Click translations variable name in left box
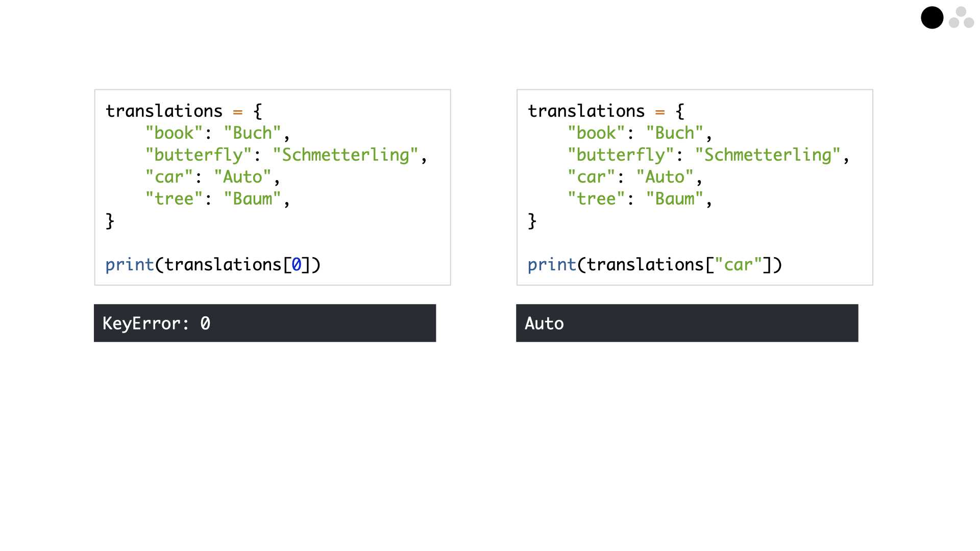 tap(164, 111)
